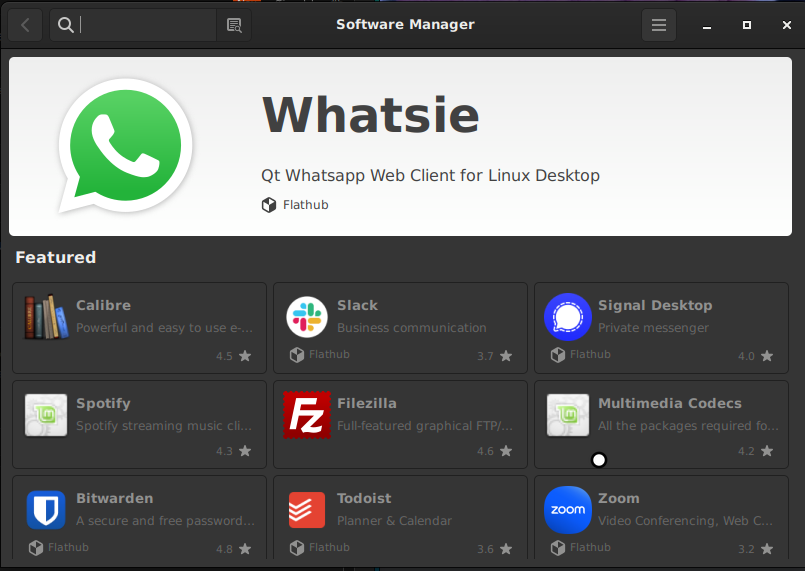Click Signal Desktop's 4.0 rating star
Image resolution: width=805 pixels, height=571 pixels.
(767, 356)
